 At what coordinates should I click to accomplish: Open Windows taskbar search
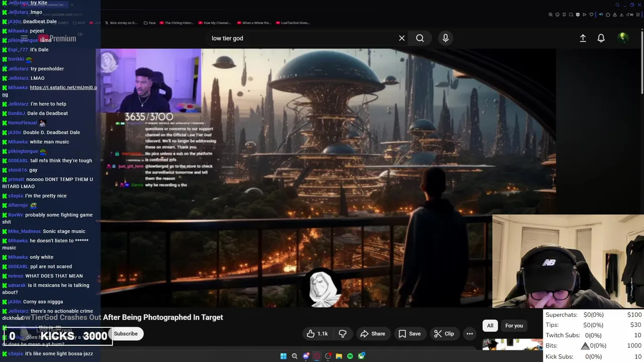click(294, 356)
